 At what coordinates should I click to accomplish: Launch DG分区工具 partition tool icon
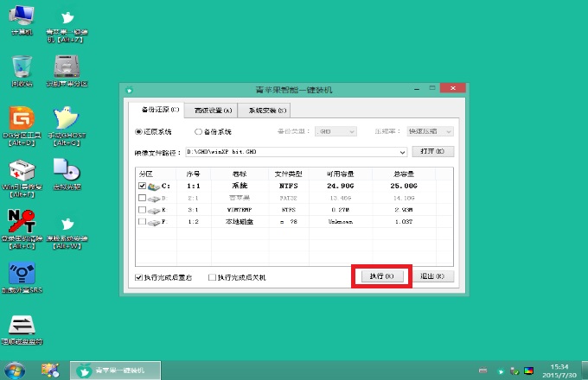pos(22,126)
